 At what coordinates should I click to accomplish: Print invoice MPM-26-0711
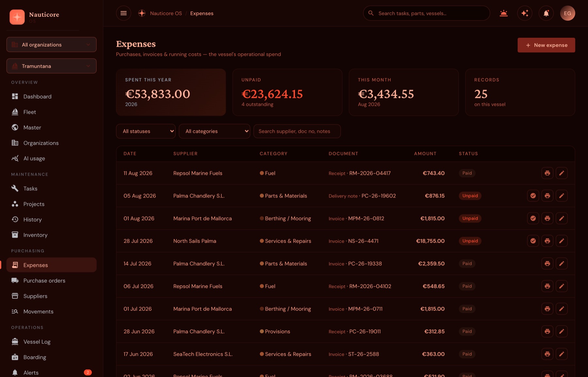click(547, 309)
